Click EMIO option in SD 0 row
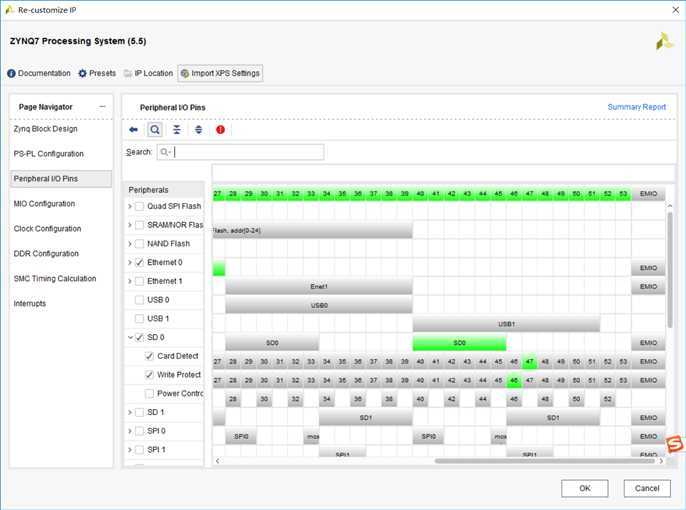 point(648,343)
